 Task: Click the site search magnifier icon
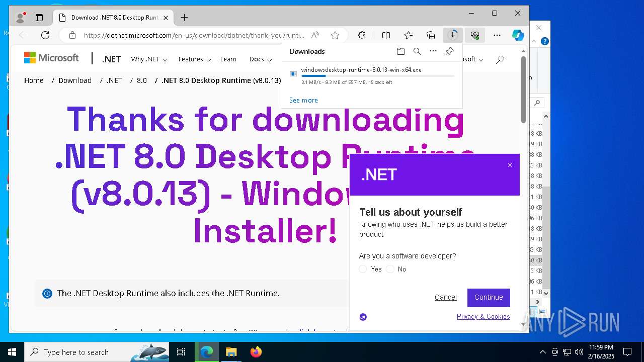click(500, 59)
